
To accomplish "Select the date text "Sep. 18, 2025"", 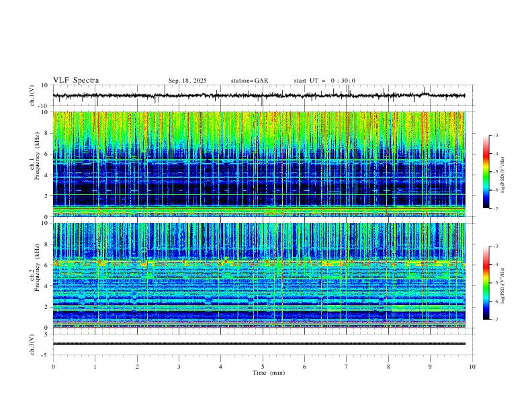I will coord(187,81).
